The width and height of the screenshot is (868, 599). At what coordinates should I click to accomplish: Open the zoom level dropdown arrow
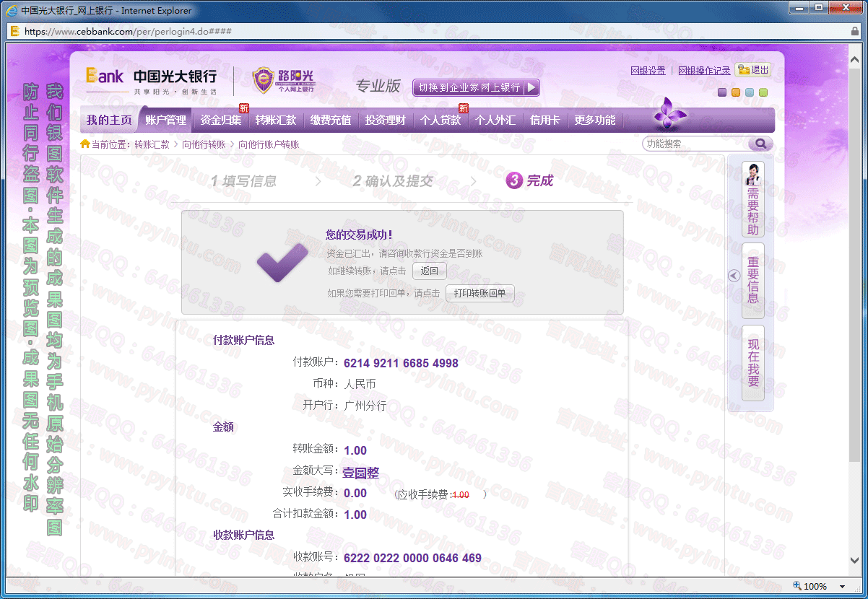pyautogui.click(x=842, y=587)
